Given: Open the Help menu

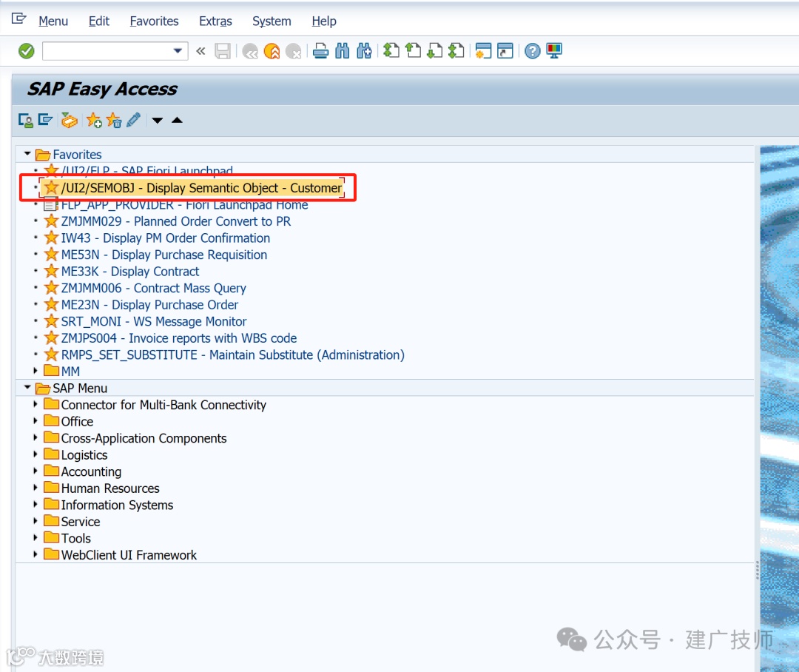Looking at the screenshot, I should coord(324,21).
